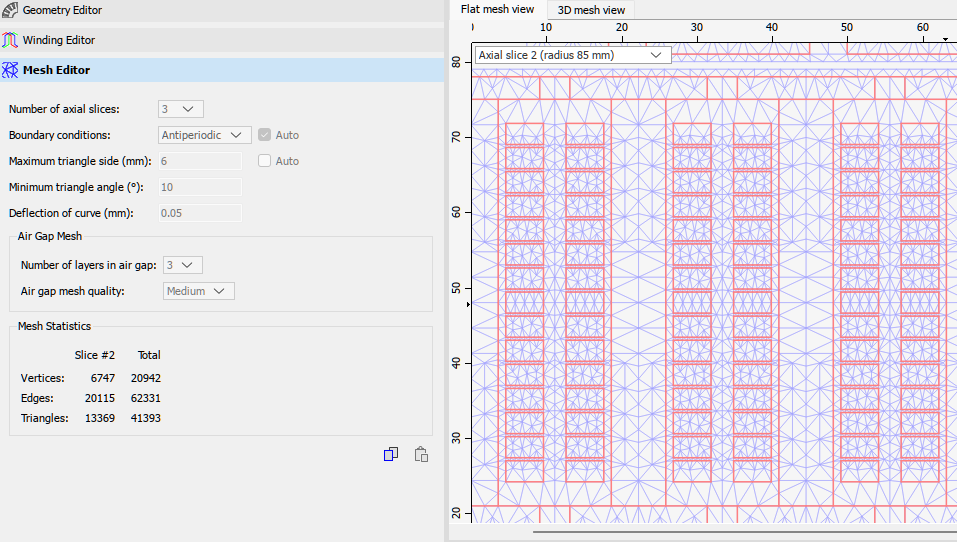Click the vertical ruler mark at 50
Screen dimensions: 957x542
click(x=457, y=287)
